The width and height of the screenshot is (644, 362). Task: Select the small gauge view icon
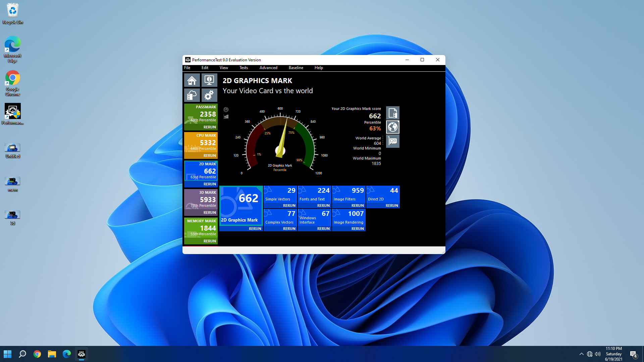pyautogui.click(x=226, y=110)
